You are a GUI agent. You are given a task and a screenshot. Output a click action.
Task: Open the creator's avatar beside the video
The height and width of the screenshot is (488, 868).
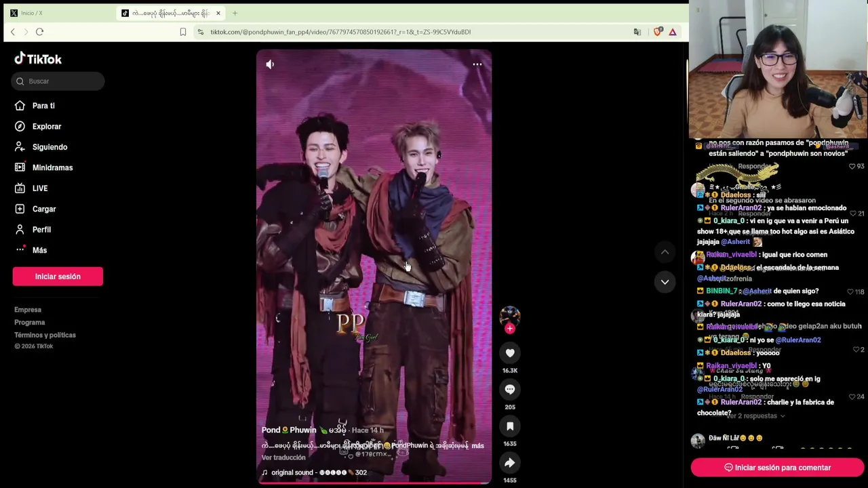[x=510, y=315]
